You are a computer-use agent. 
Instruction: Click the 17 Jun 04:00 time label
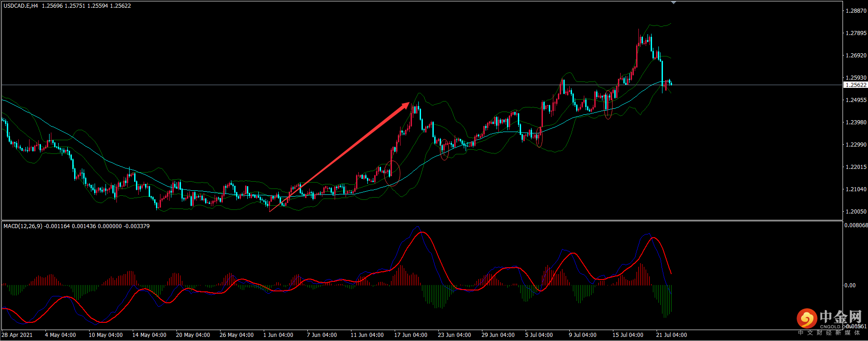click(411, 335)
